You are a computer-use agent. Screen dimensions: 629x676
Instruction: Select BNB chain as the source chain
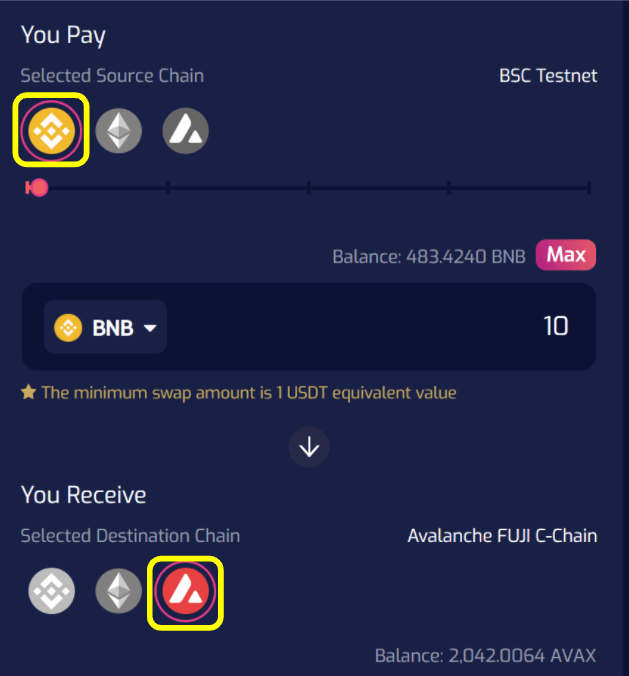coord(51,130)
